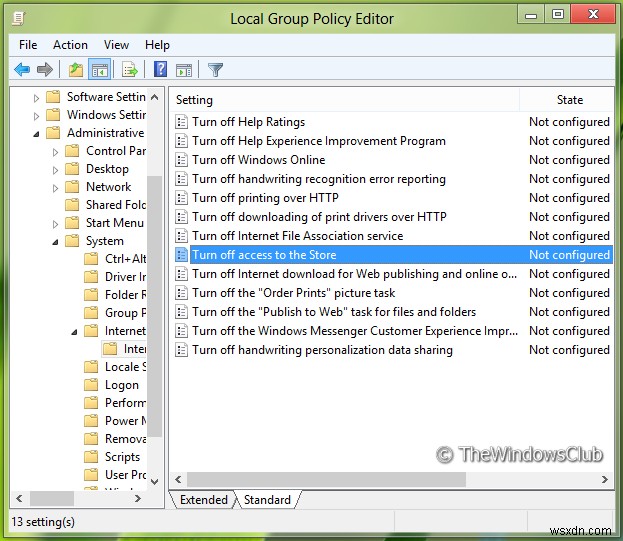The height and width of the screenshot is (541, 623).
Task: Select the Shared Folders tree item
Action: (116, 205)
